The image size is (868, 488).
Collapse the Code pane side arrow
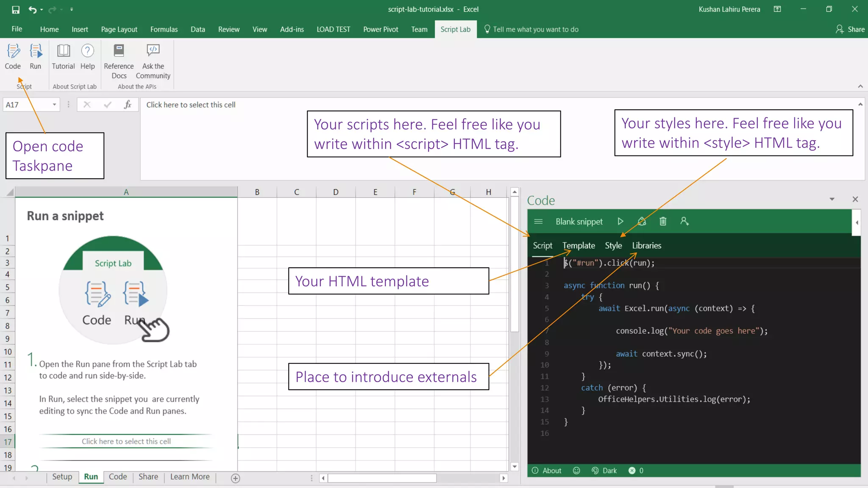(857, 222)
